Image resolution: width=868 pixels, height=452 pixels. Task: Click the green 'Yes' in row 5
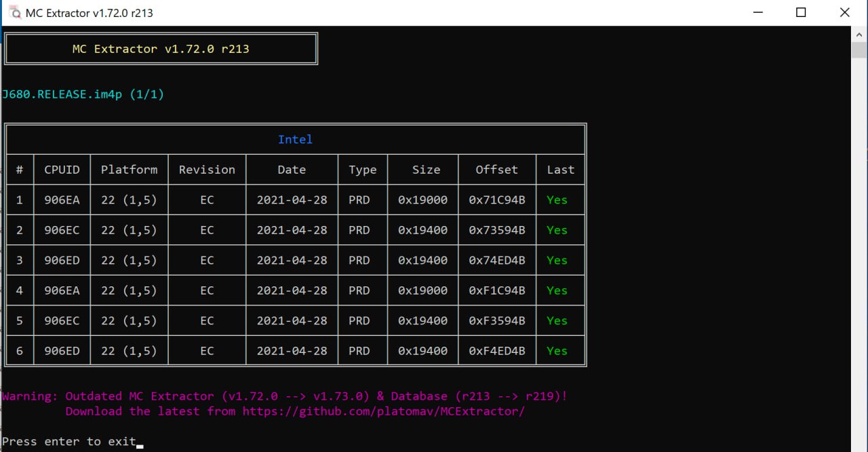click(x=557, y=320)
